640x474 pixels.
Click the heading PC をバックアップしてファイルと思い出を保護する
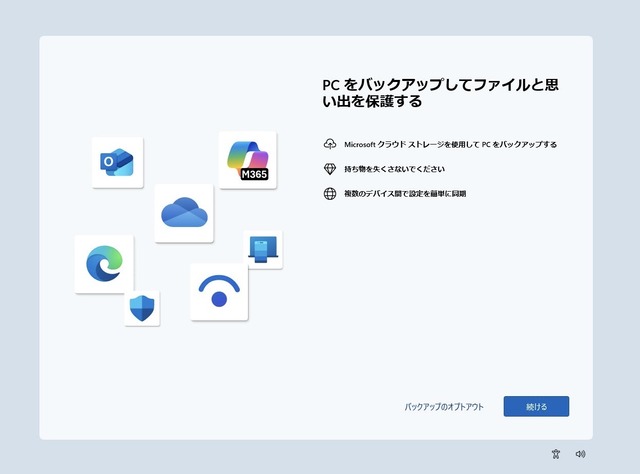click(x=440, y=93)
